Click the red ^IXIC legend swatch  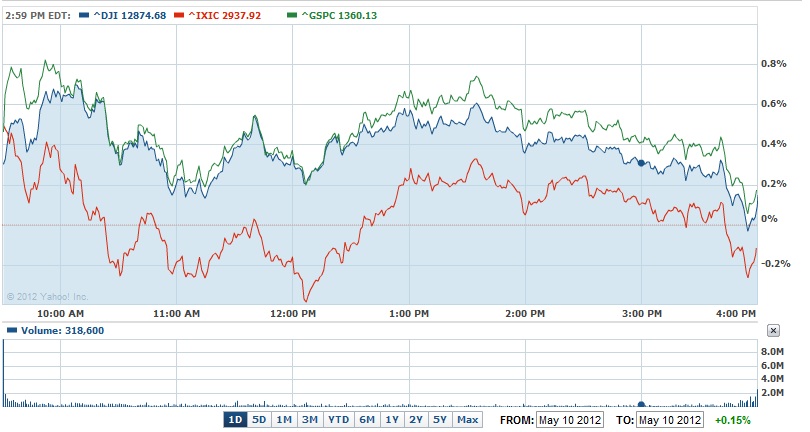pos(177,15)
